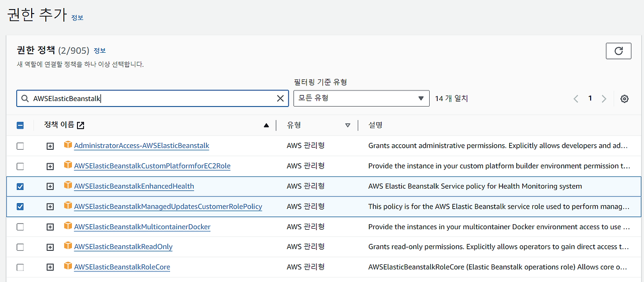This screenshot has height=282, width=644.
Task: Sort by policy name ascending arrow
Action: (266, 125)
